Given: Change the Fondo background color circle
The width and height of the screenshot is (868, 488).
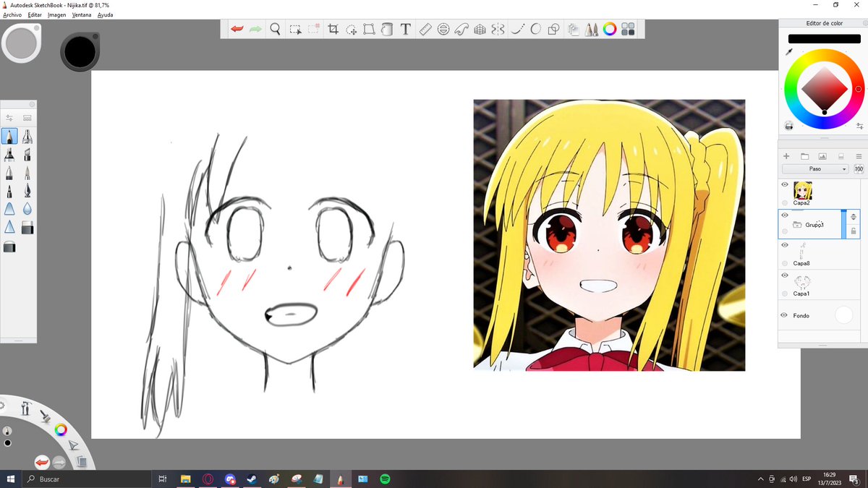Looking at the screenshot, I should click(x=844, y=315).
